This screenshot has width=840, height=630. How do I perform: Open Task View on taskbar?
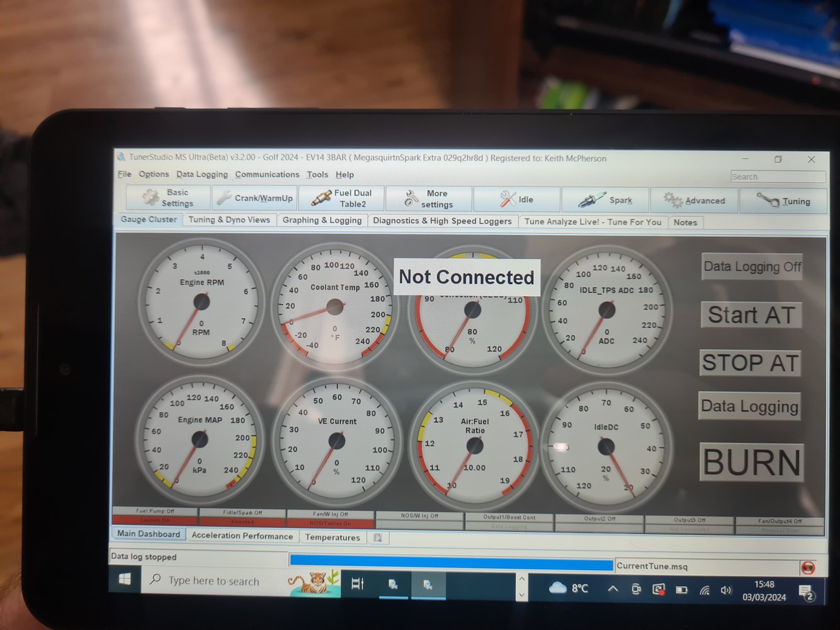point(358,583)
